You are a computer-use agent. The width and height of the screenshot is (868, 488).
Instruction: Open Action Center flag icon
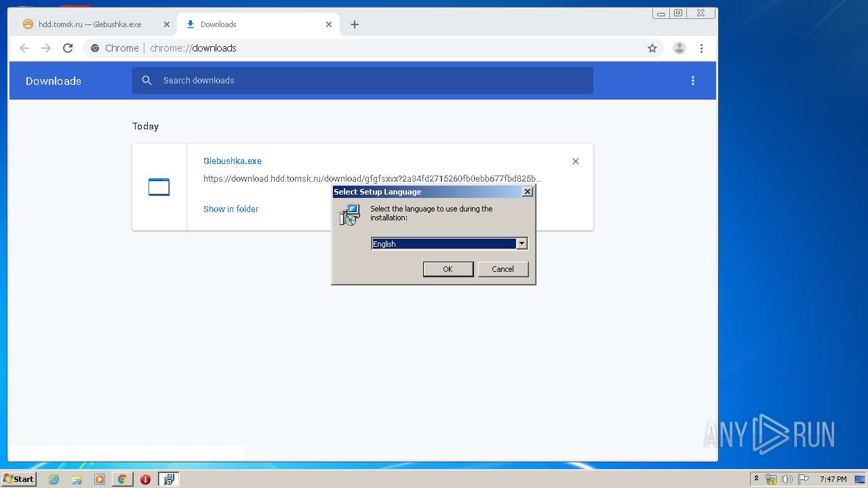[803, 479]
